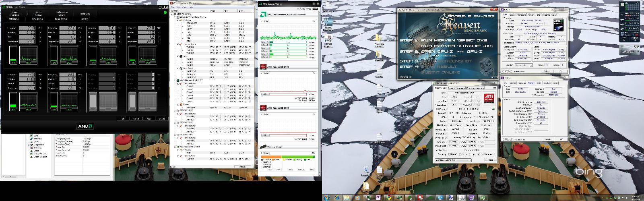Select the Cable item icon in network tree
The width and height of the screenshot is (644, 201).
tap(31, 151)
